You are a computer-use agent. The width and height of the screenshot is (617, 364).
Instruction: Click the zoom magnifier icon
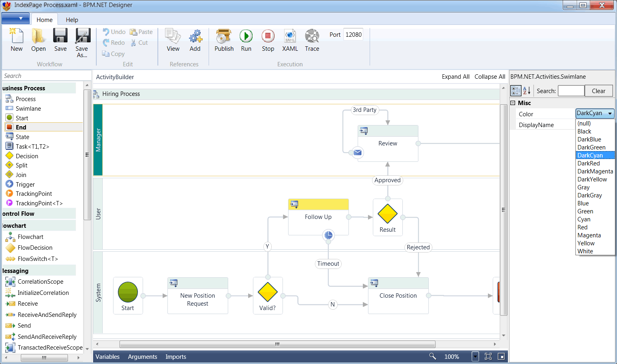pyautogui.click(x=432, y=356)
